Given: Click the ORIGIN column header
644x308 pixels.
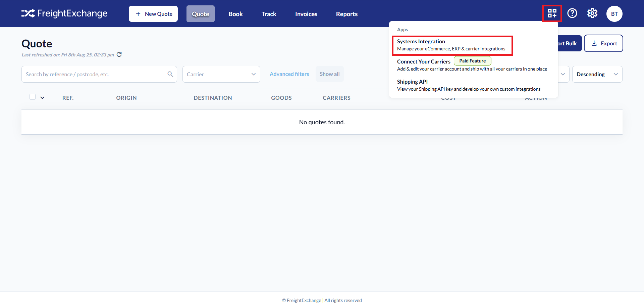Looking at the screenshot, I should pyautogui.click(x=126, y=98).
